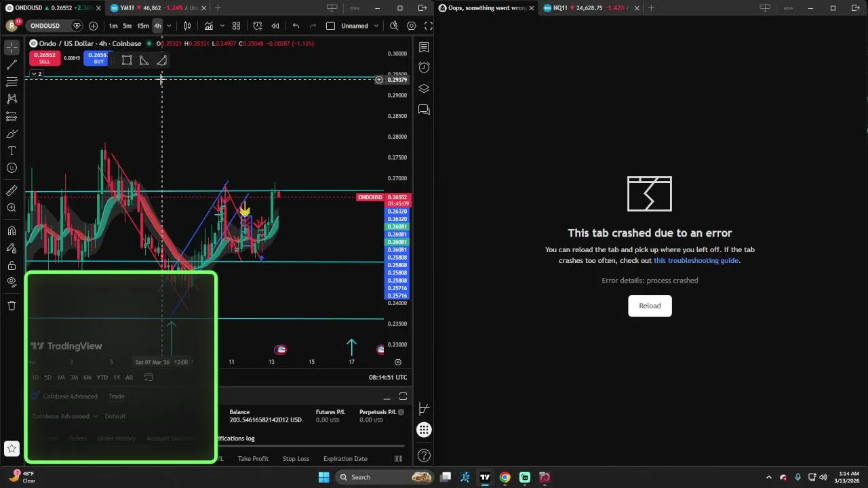868x488 pixels.
Task: Select the crashed Oops tab
Action: pyautogui.click(x=486, y=8)
